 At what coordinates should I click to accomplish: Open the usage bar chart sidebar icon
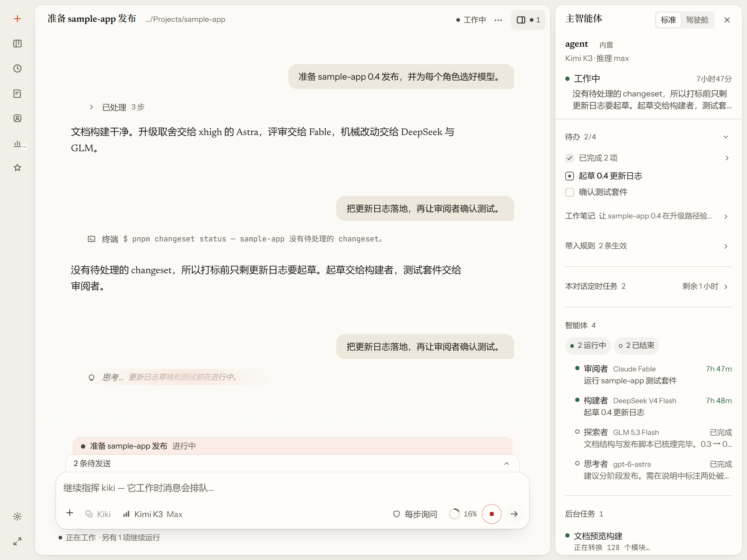click(x=17, y=143)
